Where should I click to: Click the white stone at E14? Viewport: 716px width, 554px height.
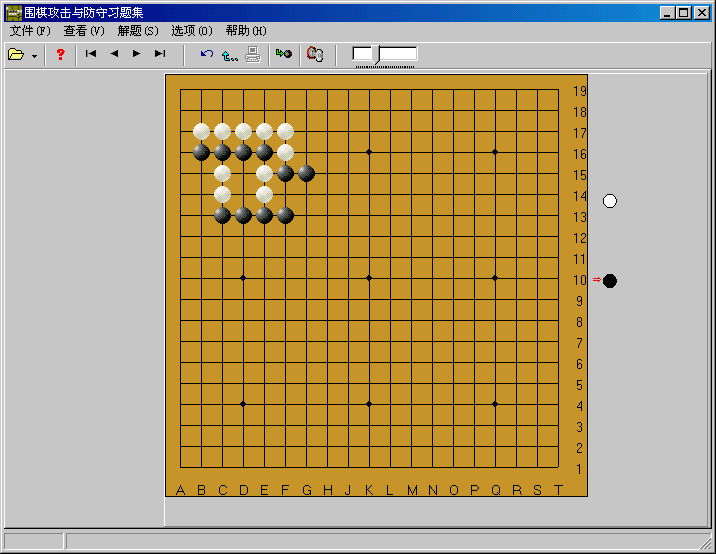point(264,195)
